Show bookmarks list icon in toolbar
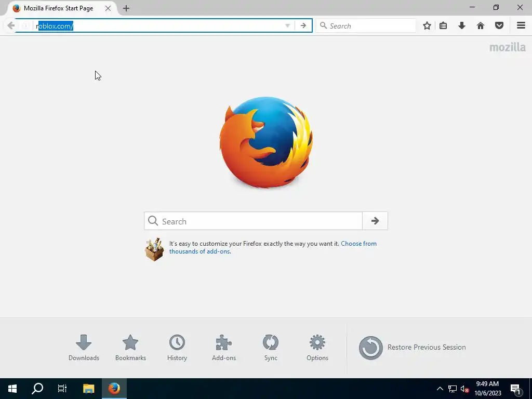This screenshot has width=532, height=399. [443, 26]
